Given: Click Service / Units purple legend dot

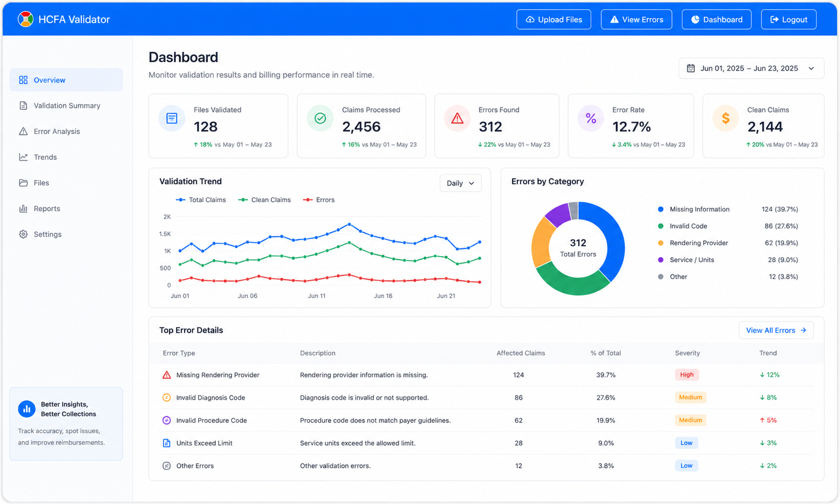Looking at the screenshot, I should pos(660,260).
